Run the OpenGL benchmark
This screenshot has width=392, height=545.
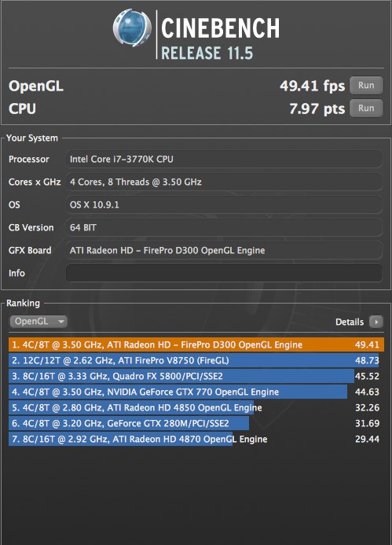coord(366,86)
